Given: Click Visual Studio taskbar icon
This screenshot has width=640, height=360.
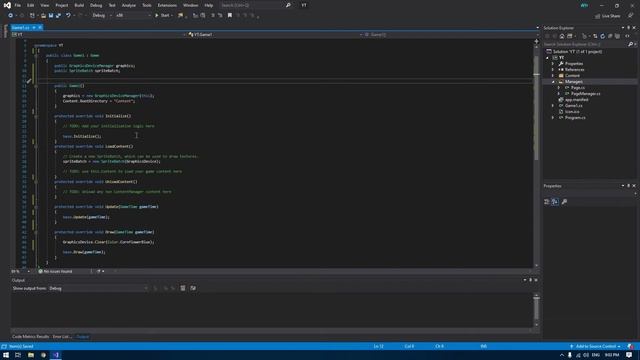Looking at the screenshot, I should pos(56,355).
